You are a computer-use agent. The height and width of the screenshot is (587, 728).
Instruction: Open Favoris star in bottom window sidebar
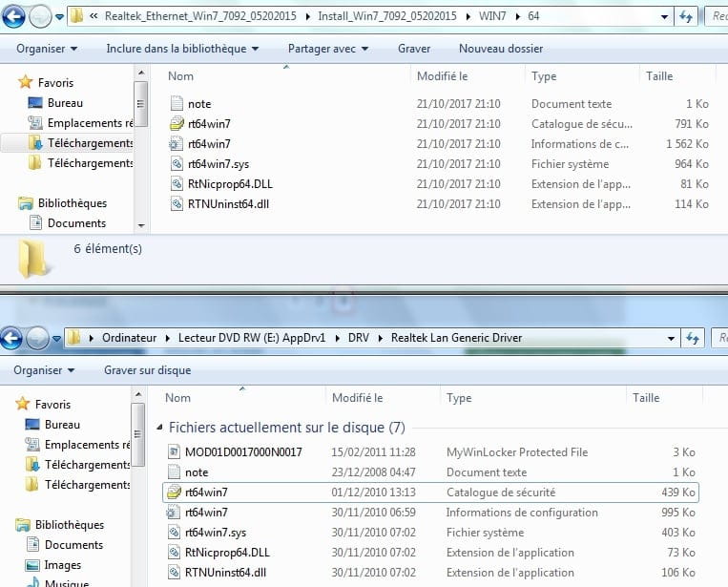22,404
